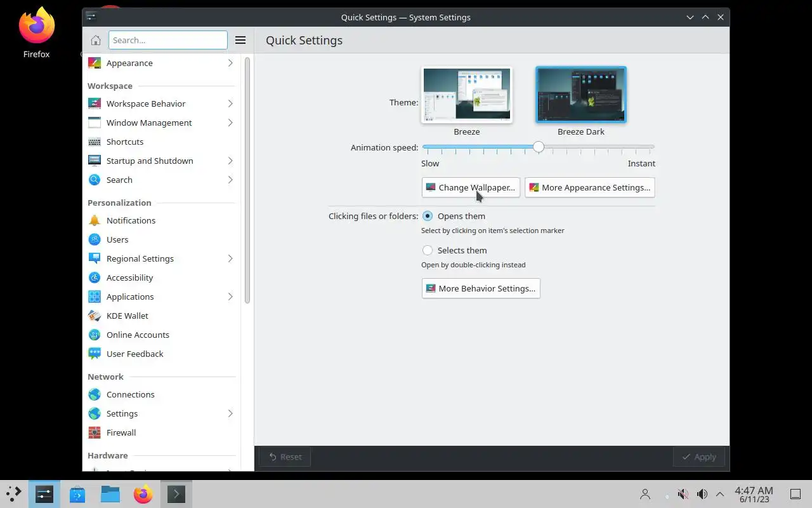The width and height of the screenshot is (812, 508).
Task: Open the user switcher tray icon
Action: (x=645, y=494)
